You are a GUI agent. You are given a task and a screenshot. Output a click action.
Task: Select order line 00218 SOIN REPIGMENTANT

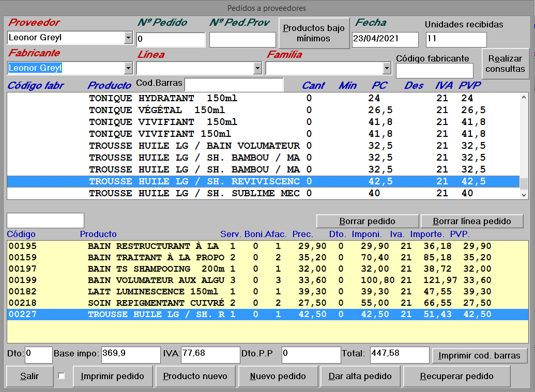coord(268,303)
